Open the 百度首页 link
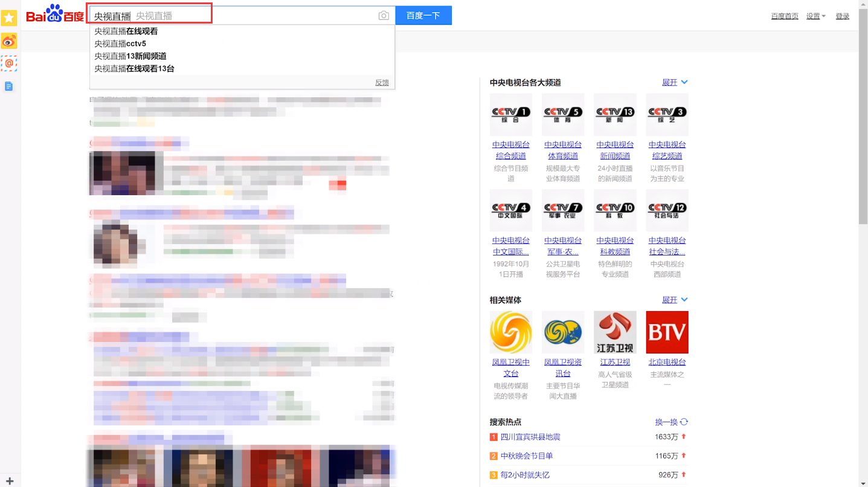Viewport: 868px width, 487px height. point(785,16)
